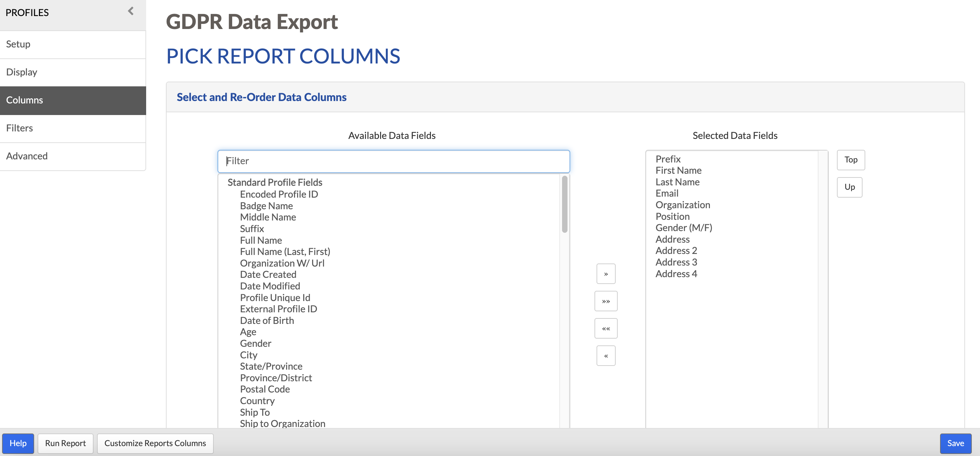Select Address in selected fields
Viewport: 980px width, 456px height.
672,240
